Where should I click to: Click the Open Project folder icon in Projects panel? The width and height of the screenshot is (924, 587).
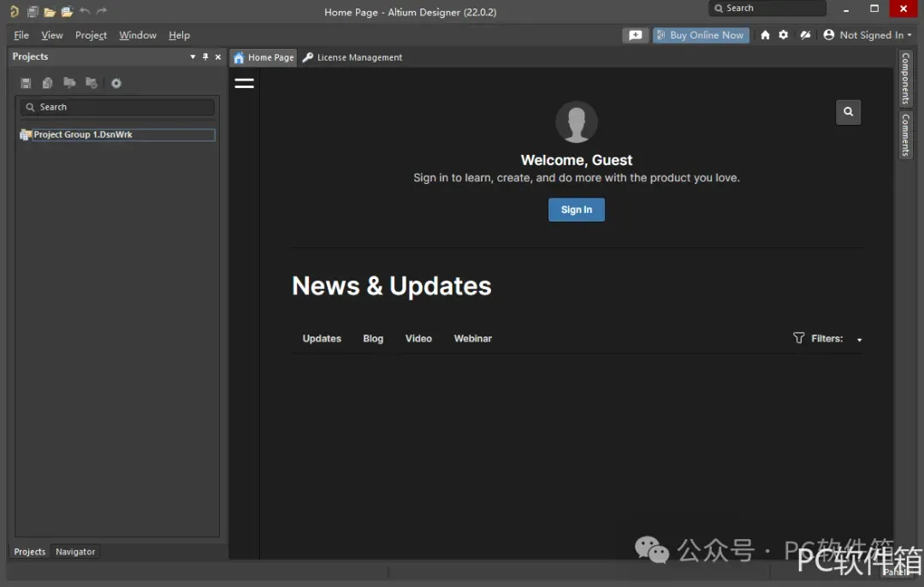[x=69, y=82]
